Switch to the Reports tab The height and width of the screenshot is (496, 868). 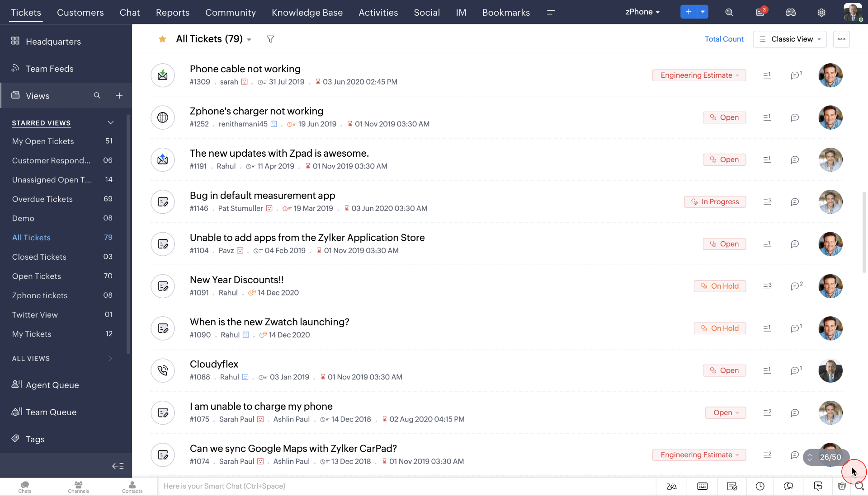coord(173,12)
